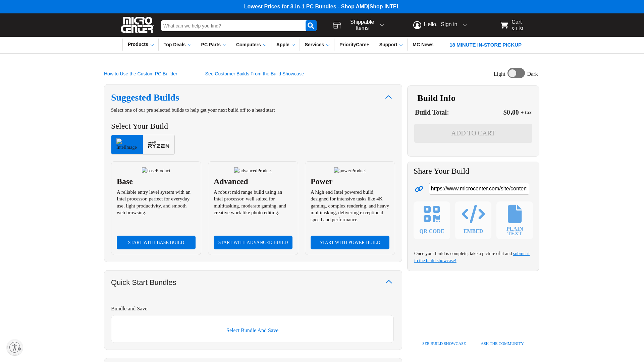
Task: Click 18 Minute In-Store Pickup link
Action: 485,45
